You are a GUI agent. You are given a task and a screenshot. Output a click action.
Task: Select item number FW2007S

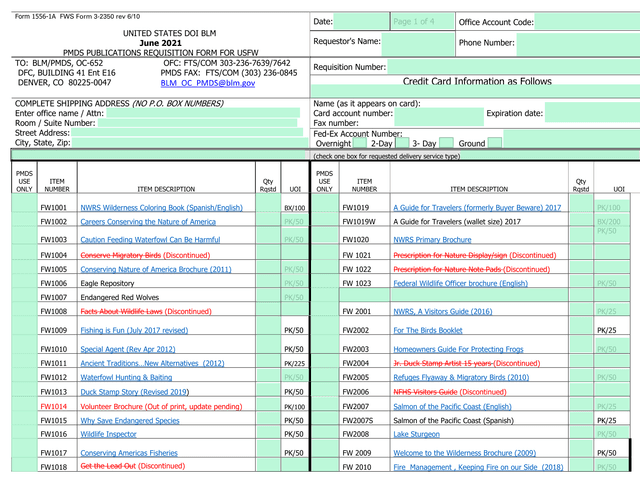(358, 420)
